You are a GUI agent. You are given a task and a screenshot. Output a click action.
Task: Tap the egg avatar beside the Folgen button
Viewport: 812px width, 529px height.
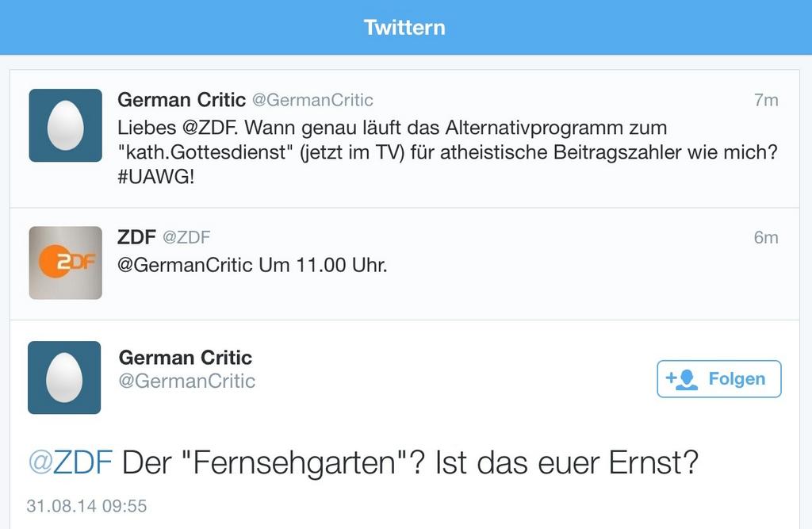(x=64, y=378)
